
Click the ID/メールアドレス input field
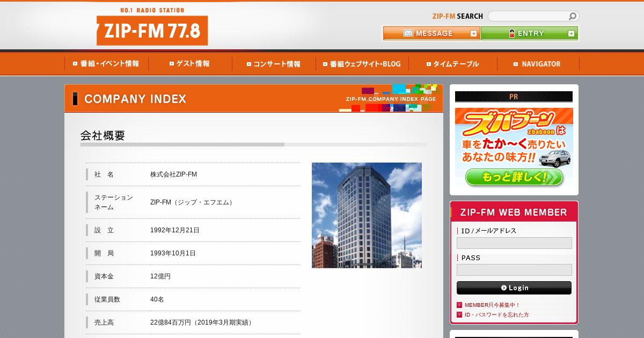click(x=514, y=243)
